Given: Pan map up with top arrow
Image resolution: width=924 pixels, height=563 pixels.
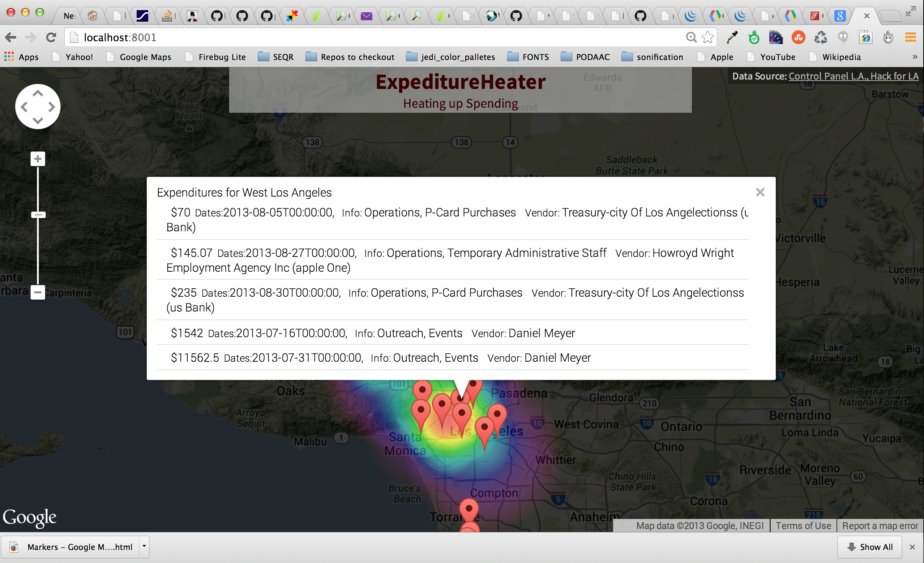Looking at the screenshot, I should [38, 93].
